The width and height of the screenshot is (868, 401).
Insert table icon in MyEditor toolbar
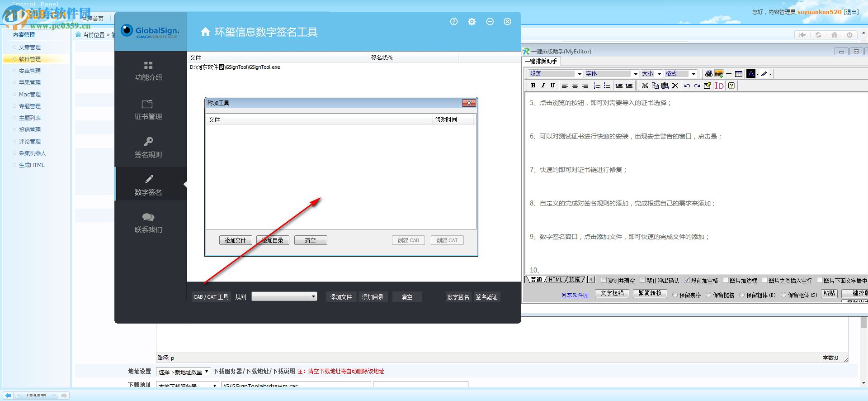pos(739,74)
